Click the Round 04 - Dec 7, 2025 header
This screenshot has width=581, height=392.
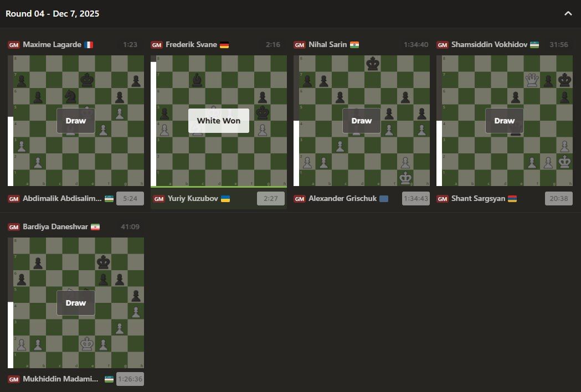pos(53,14)
